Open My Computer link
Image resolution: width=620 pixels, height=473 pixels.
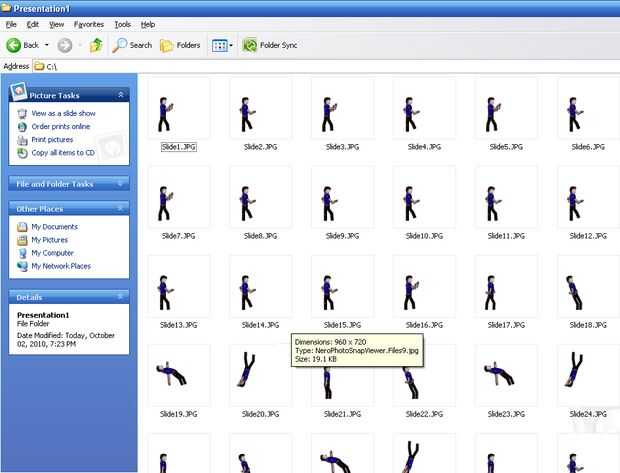[x=53, y=253]
